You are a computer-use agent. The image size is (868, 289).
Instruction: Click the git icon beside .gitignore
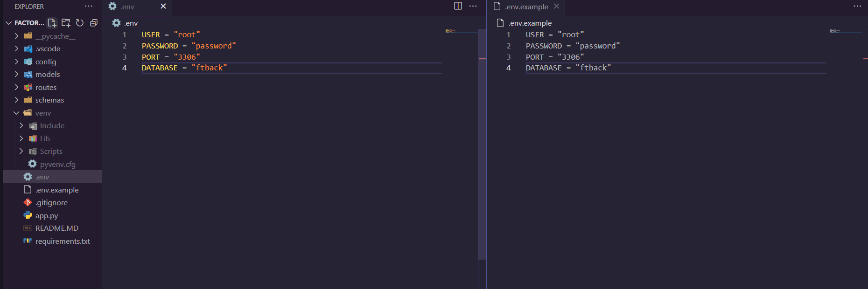point(28,202)
